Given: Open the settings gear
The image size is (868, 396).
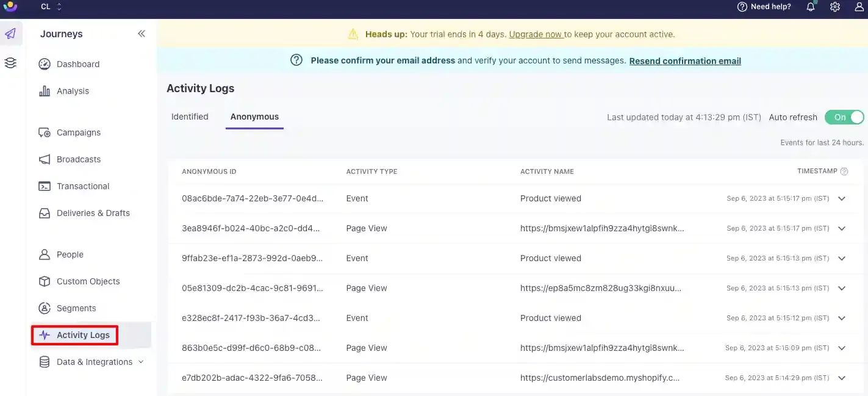Looking at the screenshot, I should (x=835, y=7).
